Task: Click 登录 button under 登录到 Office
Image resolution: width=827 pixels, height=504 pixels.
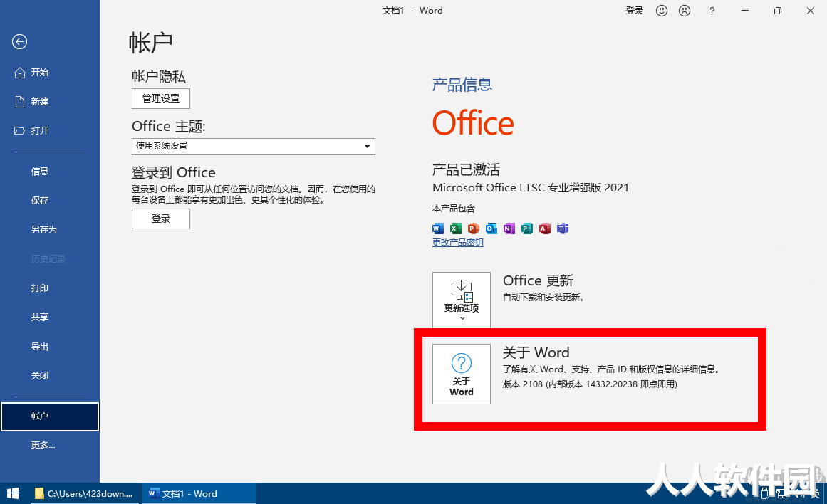Action: coord(161,219)
